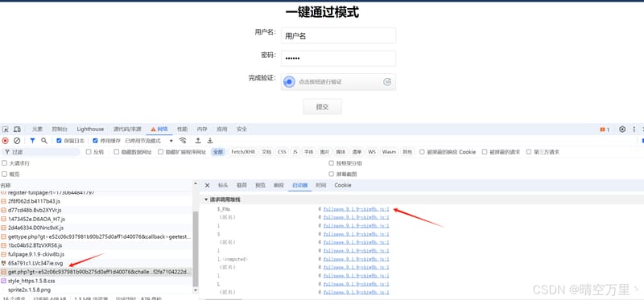
Task: Select the 65a791c1.LVc347ie.svg request
Action: coord(97,263)
